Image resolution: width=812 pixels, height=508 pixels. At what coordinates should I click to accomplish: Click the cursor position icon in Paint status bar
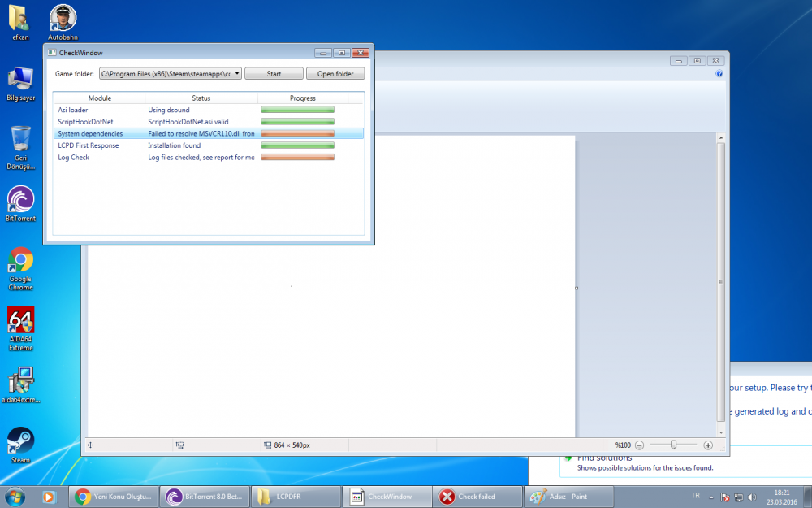(91, 445)
